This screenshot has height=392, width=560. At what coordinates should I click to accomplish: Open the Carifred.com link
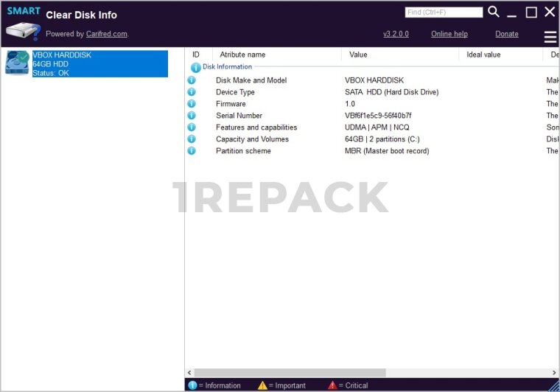[x=106, y=34]
